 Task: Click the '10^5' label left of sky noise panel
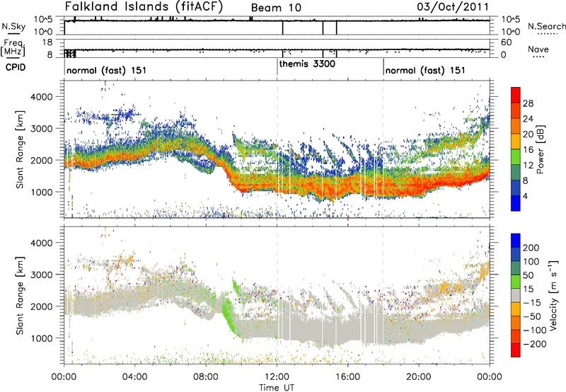[x=43, y=20]
